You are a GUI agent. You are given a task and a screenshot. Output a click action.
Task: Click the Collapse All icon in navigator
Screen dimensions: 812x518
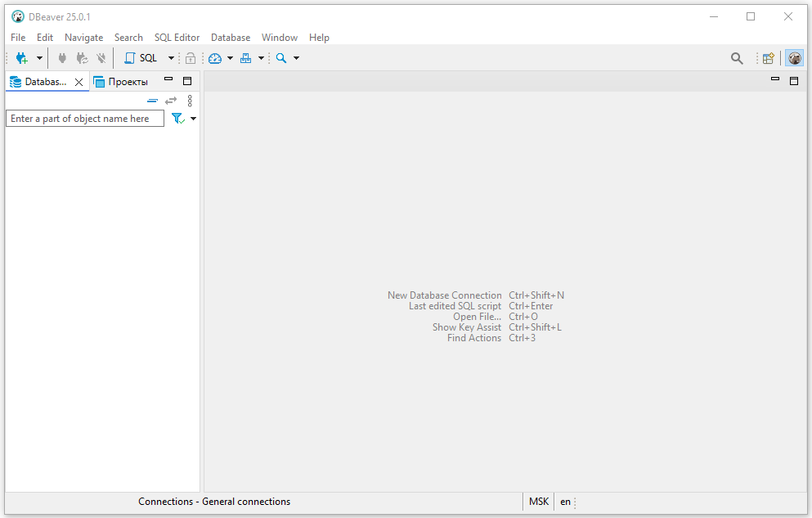point(152,101)
